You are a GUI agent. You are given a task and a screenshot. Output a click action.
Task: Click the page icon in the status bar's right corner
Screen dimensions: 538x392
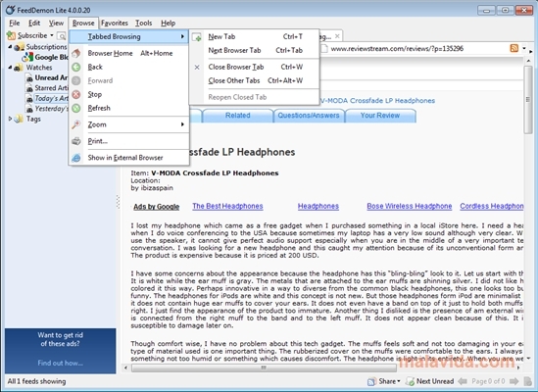(x=527, y=381)
